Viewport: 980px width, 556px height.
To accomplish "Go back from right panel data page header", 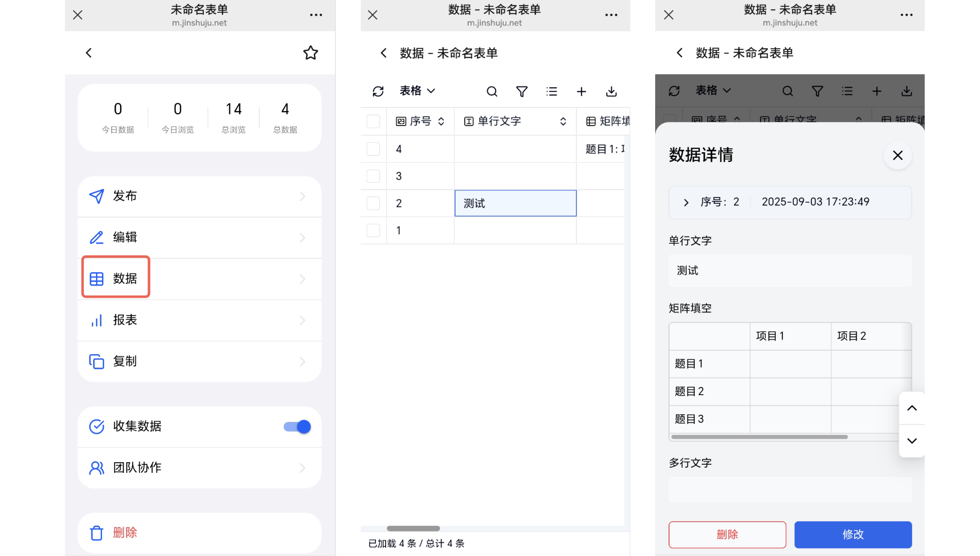I will point(679,53).
